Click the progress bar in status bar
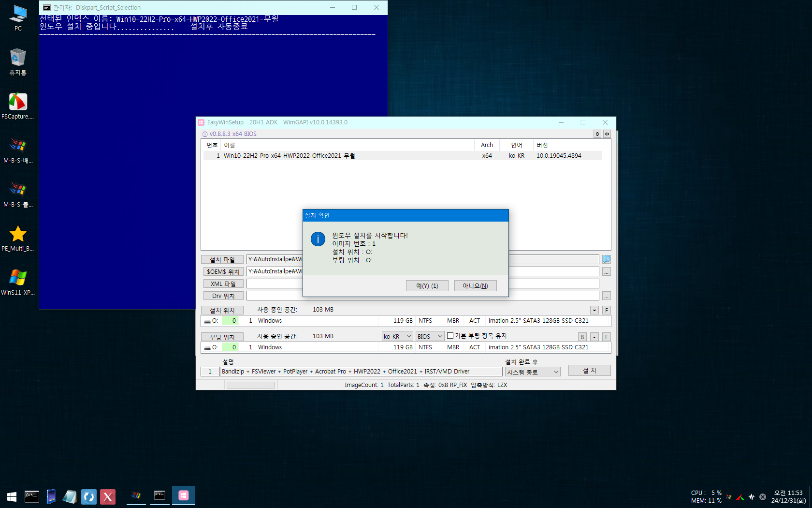Viewport: 812px width, 508px height. (251, 385)
